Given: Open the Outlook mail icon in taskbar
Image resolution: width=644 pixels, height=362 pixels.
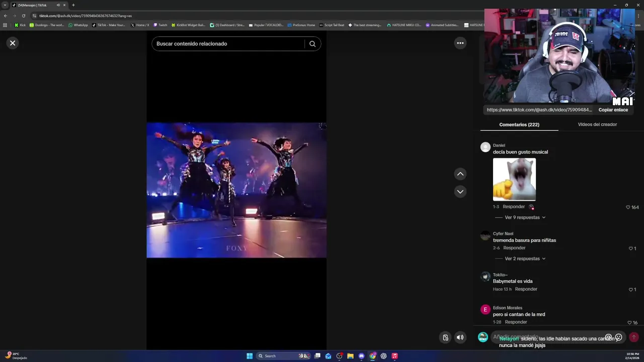Looking at the screenshot, I should pos(329,356).
